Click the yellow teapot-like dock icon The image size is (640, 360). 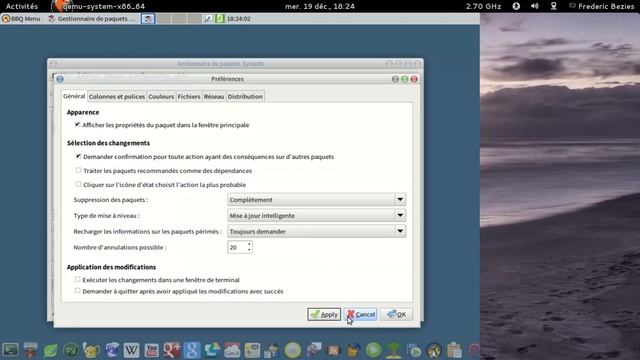[91, 350]
